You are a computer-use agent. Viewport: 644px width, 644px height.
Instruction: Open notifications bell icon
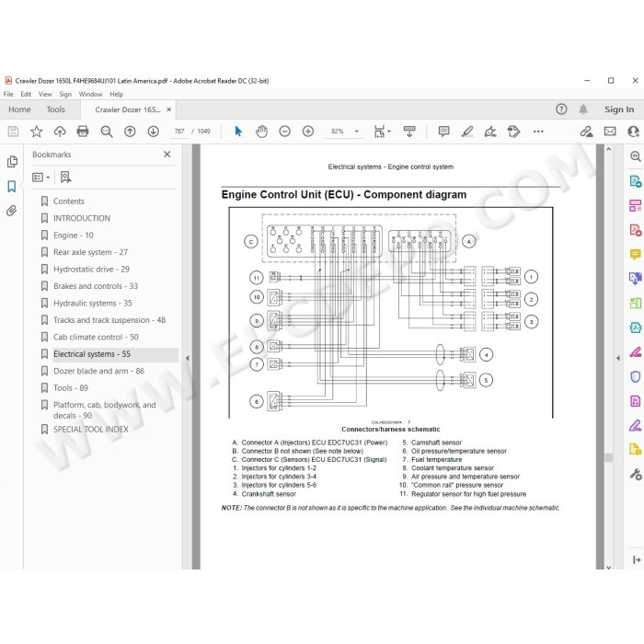pos(583,109)
